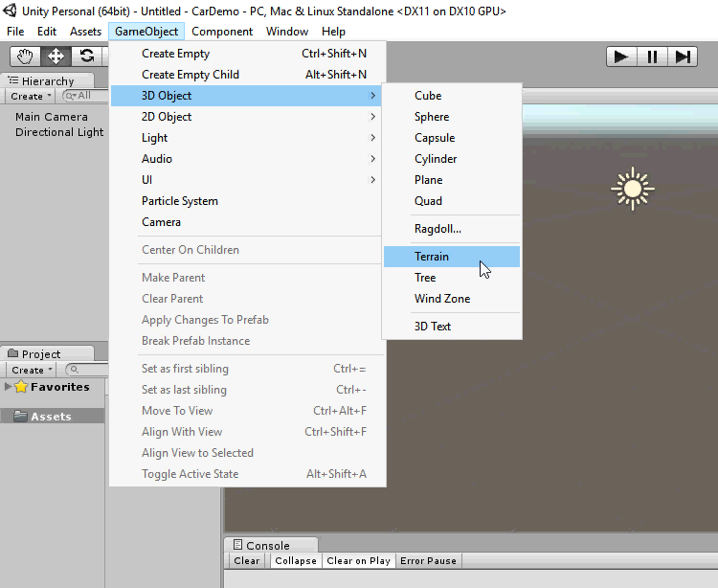Open the Hierarchy Create dropdown
The height and width of the screenshot is (588, 718).
point(31,96)
